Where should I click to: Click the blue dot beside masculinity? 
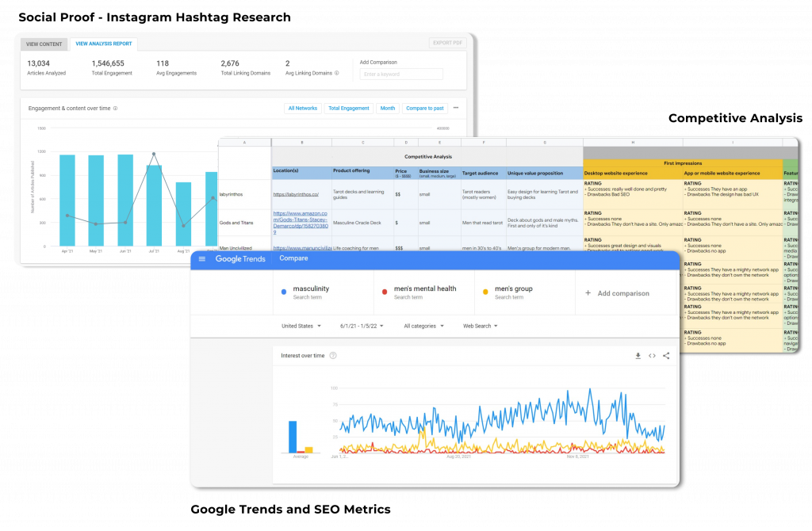point(284,292)
